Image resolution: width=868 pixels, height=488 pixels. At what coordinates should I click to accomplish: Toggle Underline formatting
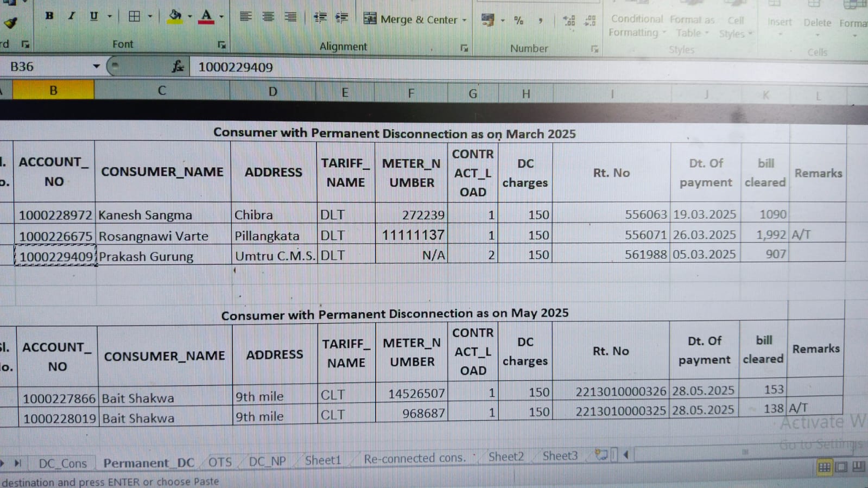pos(94,16)
